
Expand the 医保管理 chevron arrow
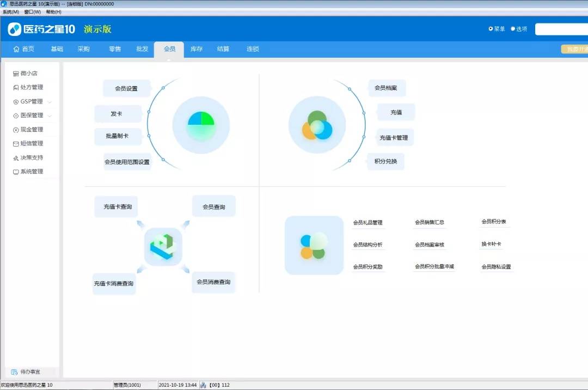(x=50, y=116)
